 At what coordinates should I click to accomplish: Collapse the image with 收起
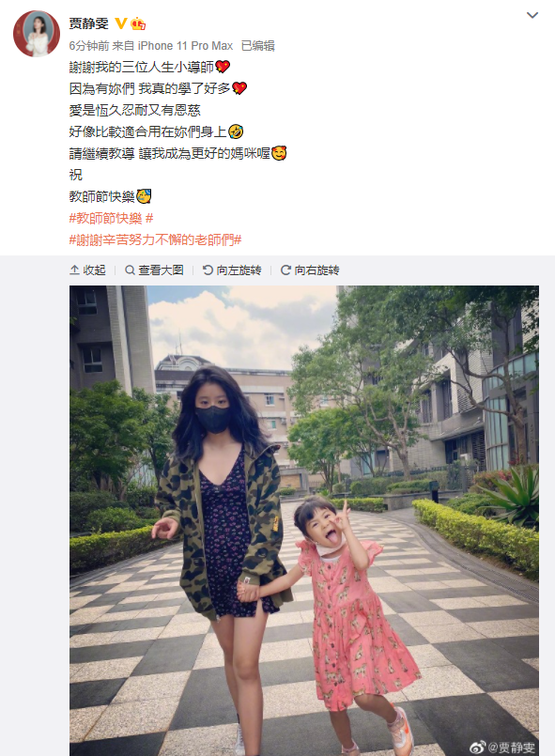click(x=87, y=270)
